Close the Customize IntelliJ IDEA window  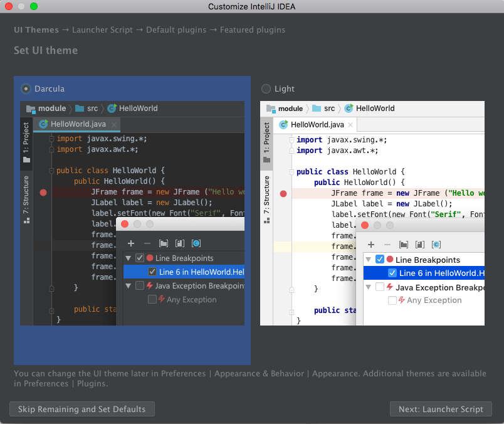pos(9,6)
